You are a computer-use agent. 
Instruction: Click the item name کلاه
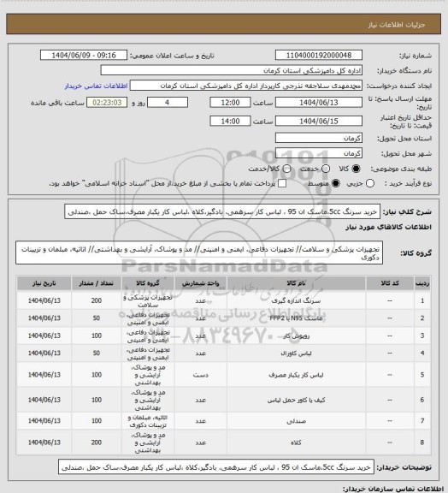(x=296, y=443)
